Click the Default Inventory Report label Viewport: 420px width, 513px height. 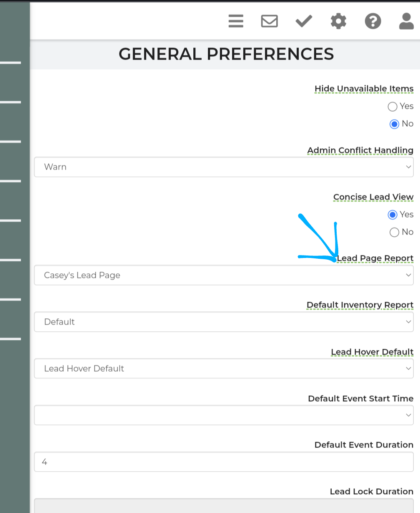(360, 305)
